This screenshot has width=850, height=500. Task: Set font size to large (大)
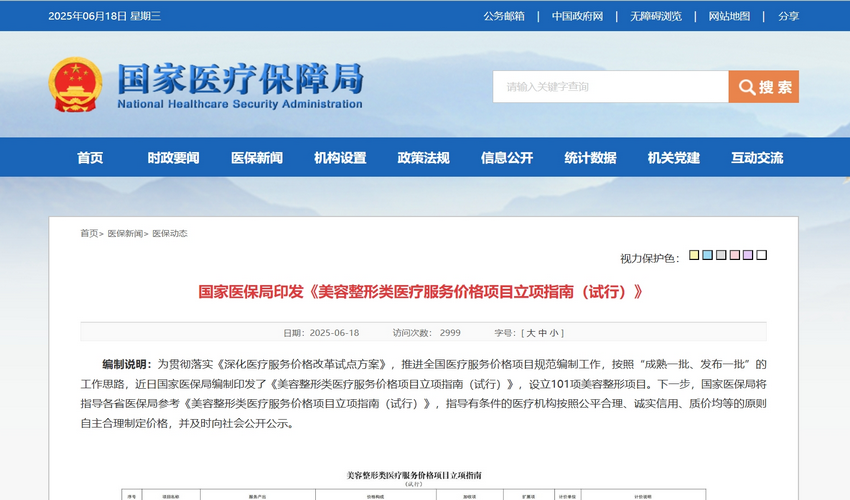click(530, 333)
